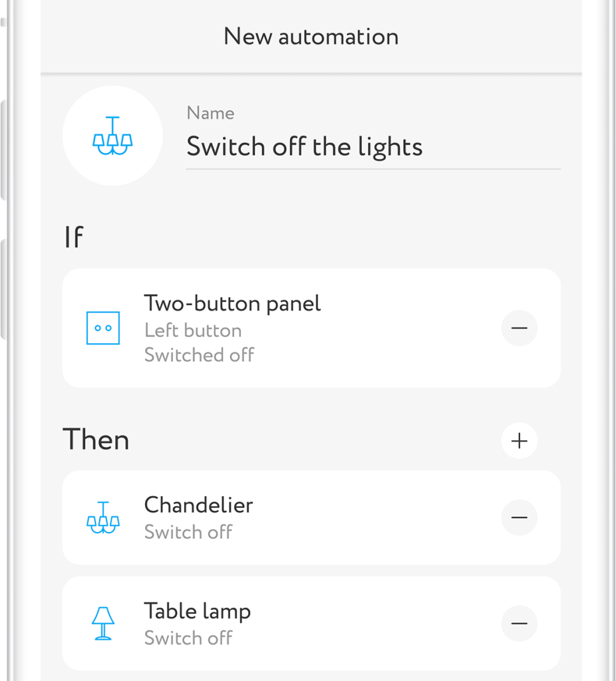The width and height of the screenshot is (616, 681).
Task: Change Chandelier "Switch off" action
Action: coord(188,532)
